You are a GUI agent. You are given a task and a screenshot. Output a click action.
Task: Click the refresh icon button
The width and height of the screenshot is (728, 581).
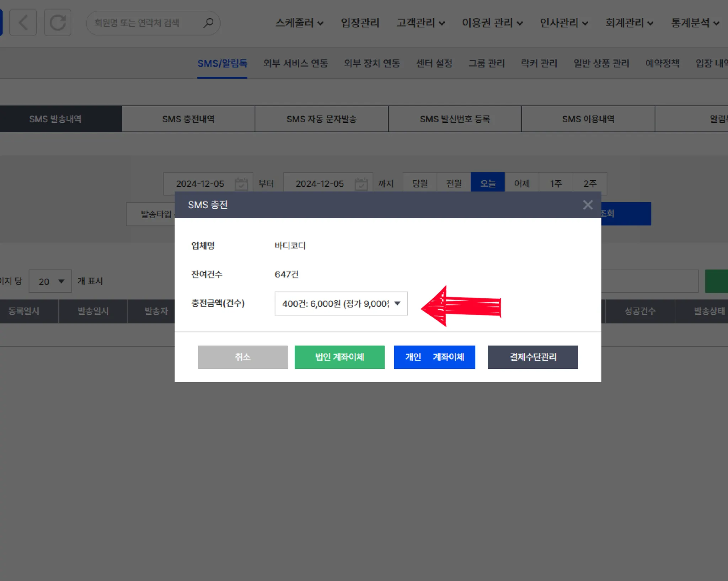click(x=58, y=23)
